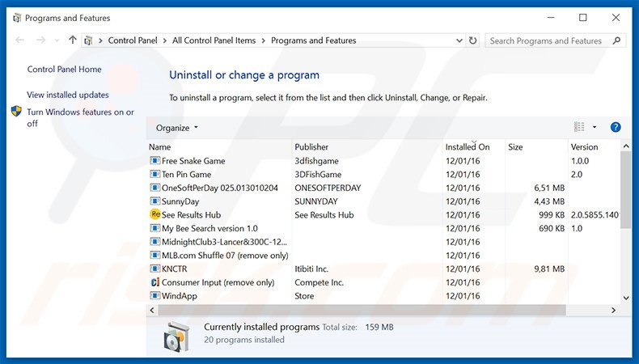639x364 pixels.
Task: Click the vertical scrollbar up arrow
Action: (x=626, y=146)
